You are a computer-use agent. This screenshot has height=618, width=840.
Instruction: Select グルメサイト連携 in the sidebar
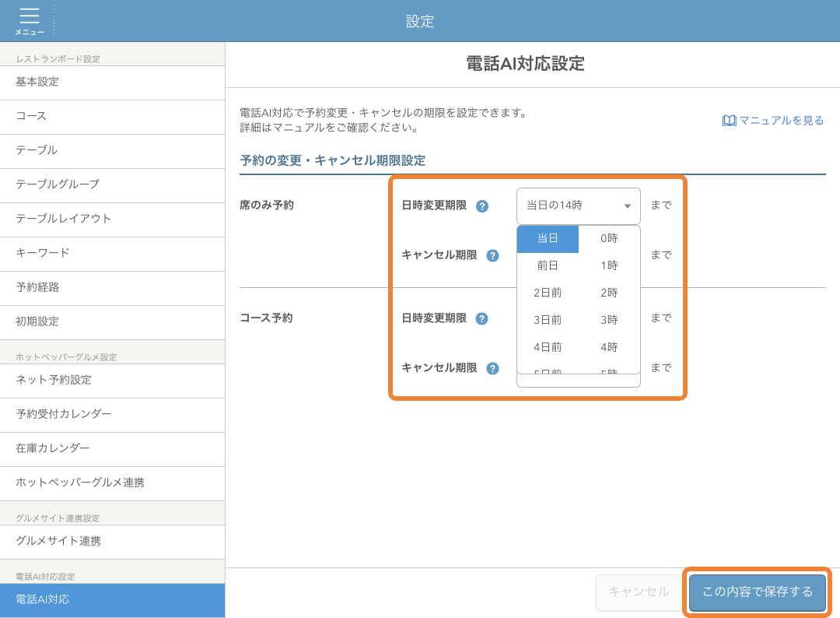(113, 542)
